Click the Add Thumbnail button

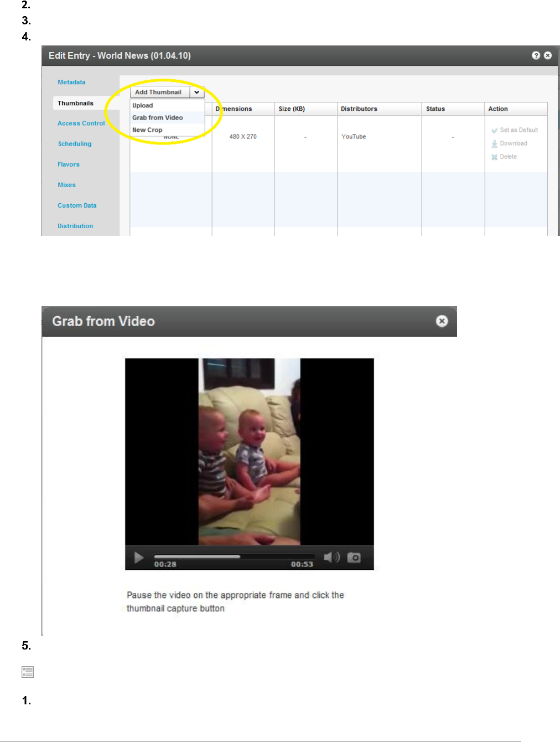[160, 92]
